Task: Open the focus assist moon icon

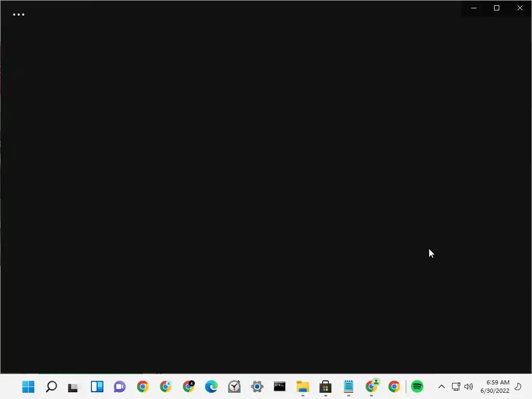Action: click(518, 387)
